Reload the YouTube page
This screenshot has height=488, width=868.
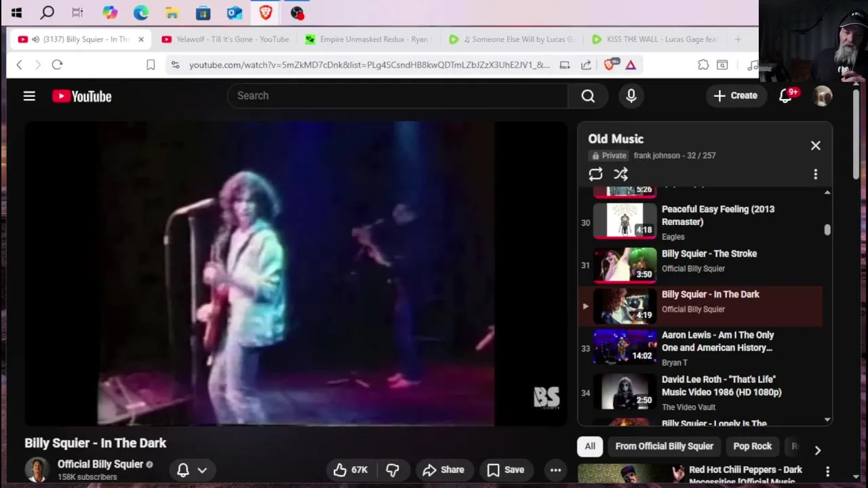57,65
